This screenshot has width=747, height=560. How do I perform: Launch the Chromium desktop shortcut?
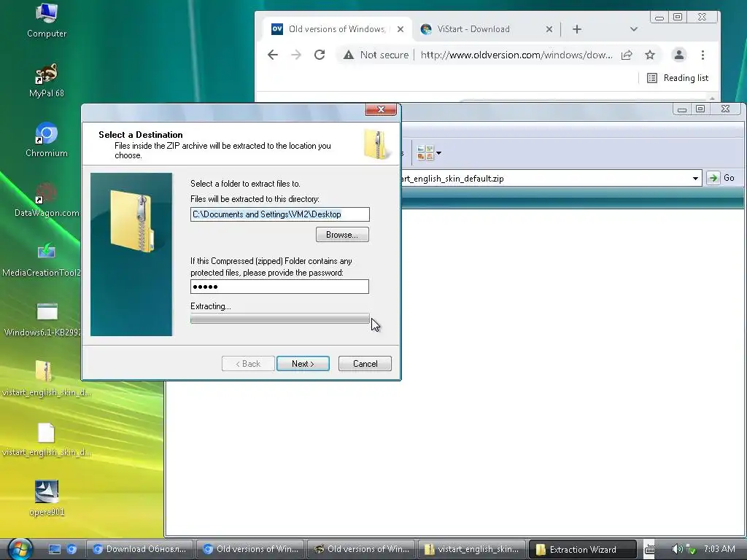(x=46, y=139)
